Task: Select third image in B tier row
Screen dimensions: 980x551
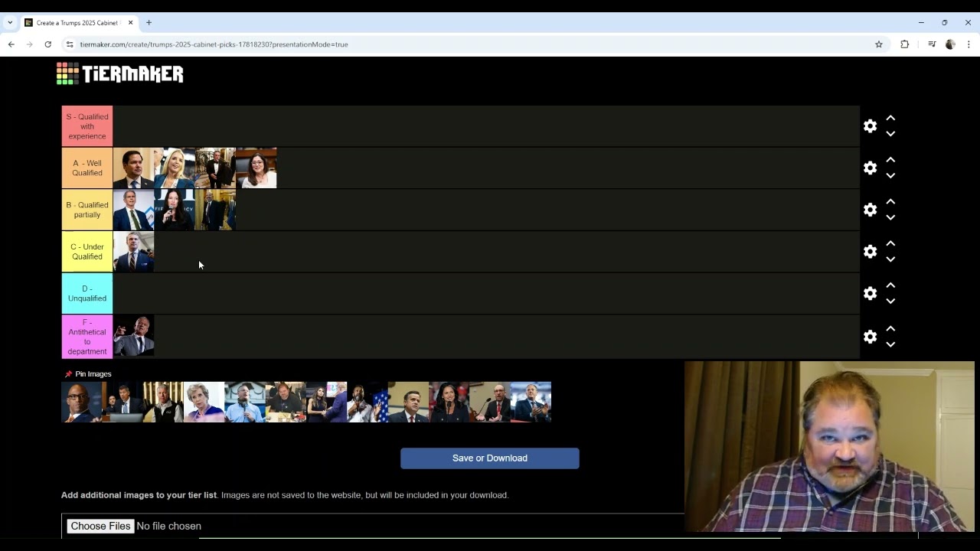Action: tap(215, 210)
